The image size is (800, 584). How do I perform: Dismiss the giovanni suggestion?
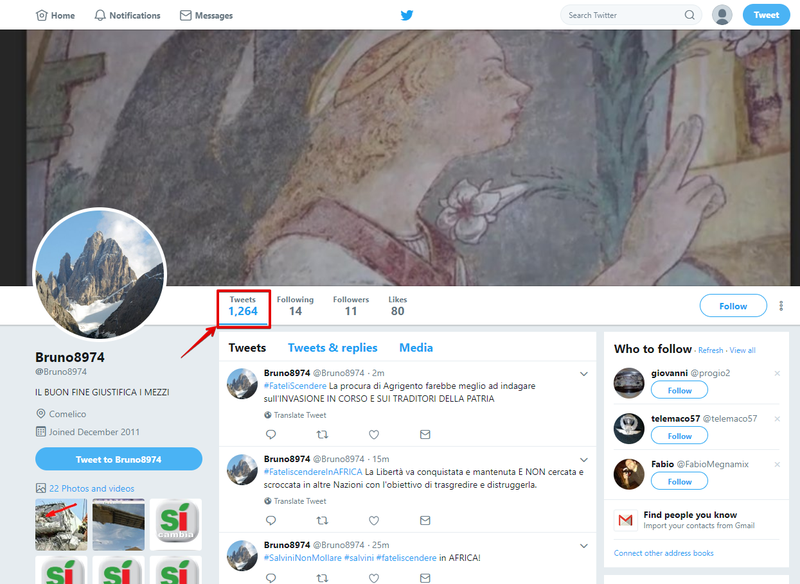coord(777,373)
